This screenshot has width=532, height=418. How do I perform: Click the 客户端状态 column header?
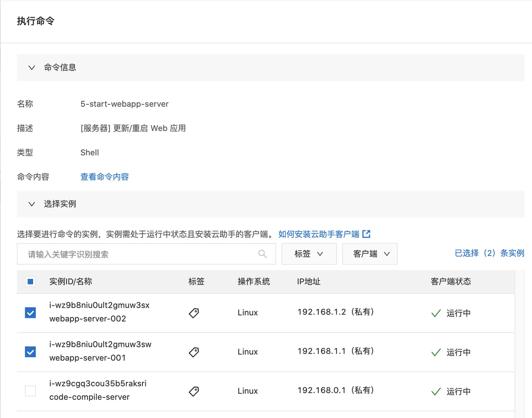(451, 281)
